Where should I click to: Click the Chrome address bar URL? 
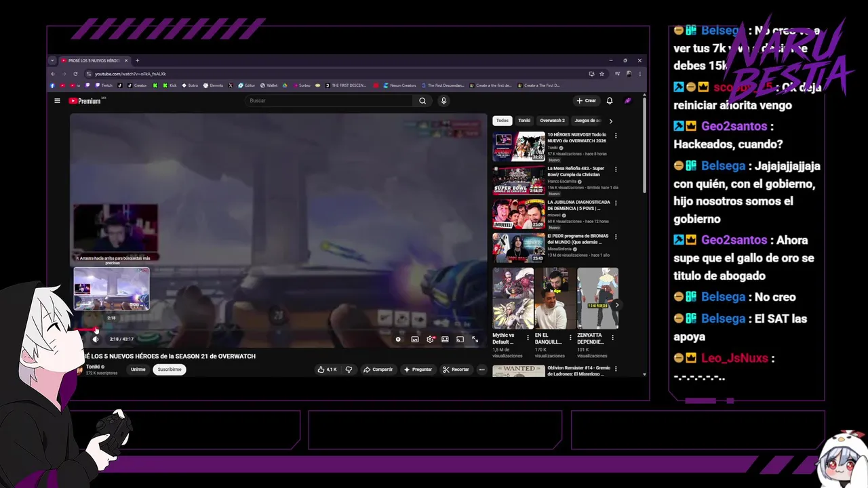[130, 74]
